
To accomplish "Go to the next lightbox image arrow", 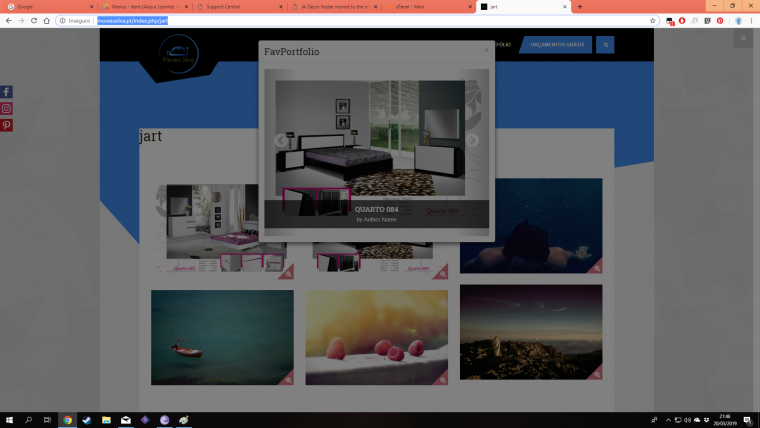I will (x=473, y=140).
